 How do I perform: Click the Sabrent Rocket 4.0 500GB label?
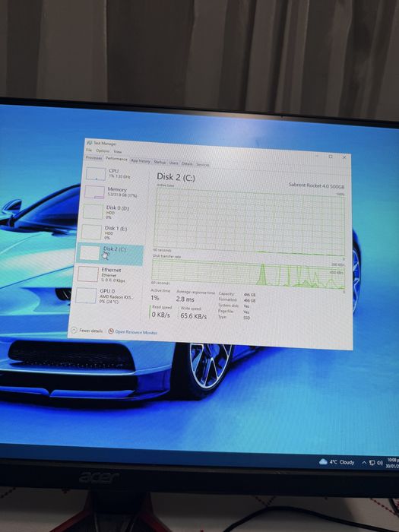pos(316,186)
